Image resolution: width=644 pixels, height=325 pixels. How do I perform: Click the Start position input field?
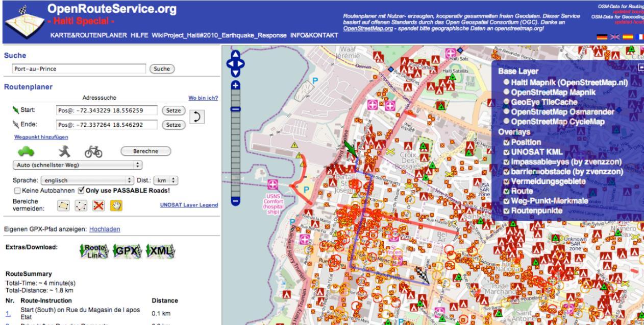click(x=106, y=110)
